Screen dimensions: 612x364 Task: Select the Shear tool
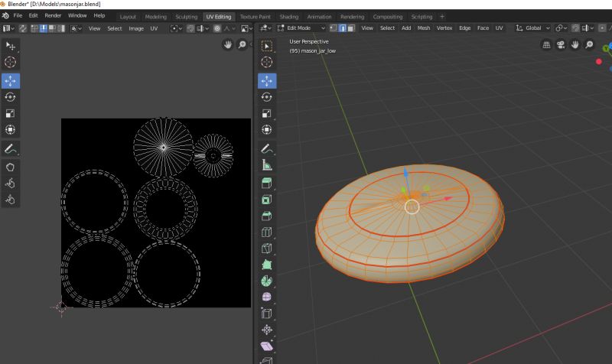point(267,346)
